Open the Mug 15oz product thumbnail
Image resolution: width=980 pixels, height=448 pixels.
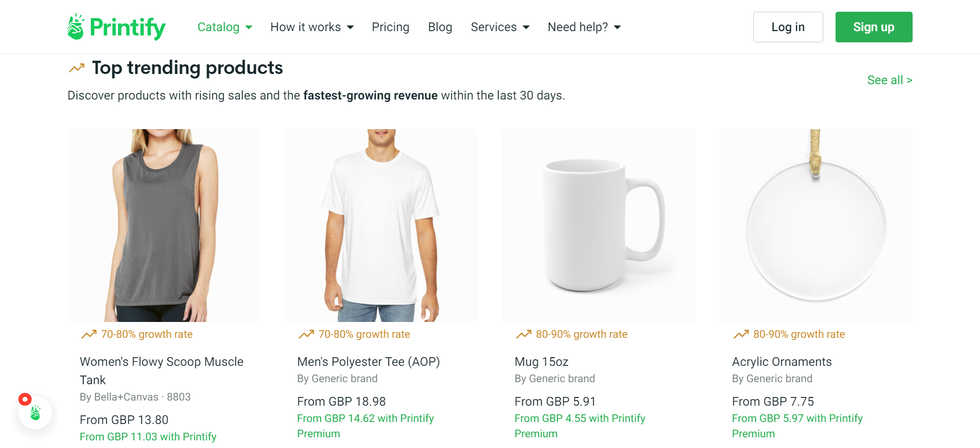tap(598, 225)
